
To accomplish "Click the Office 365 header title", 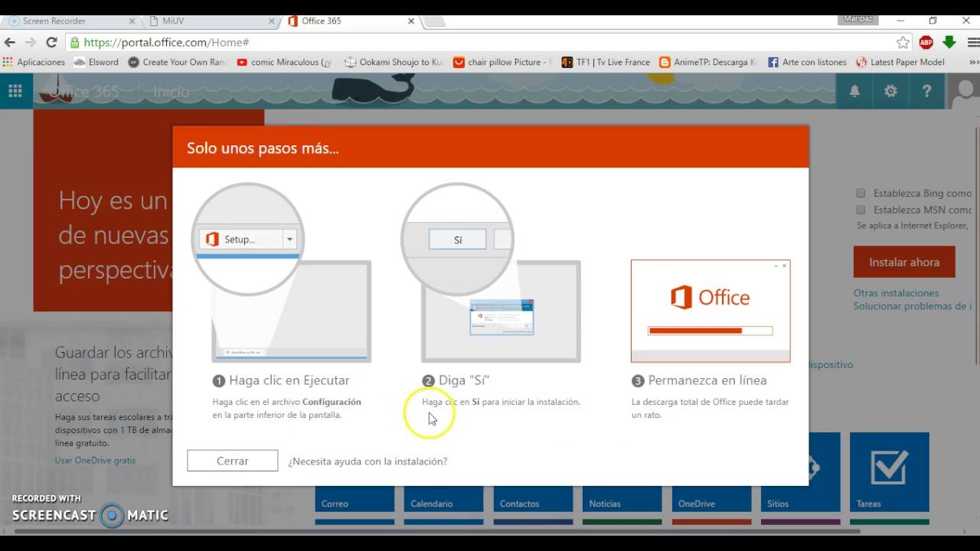I will point(83,92).
